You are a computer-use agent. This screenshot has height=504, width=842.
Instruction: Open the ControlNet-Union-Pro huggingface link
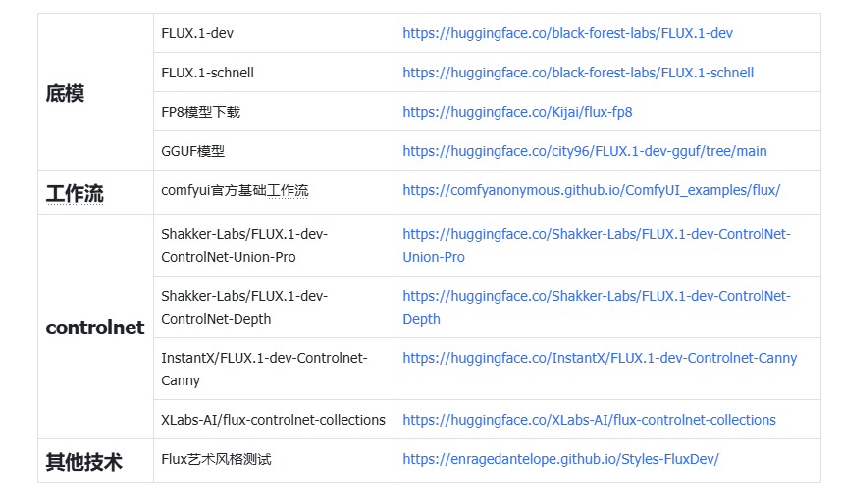coord(596,245)
